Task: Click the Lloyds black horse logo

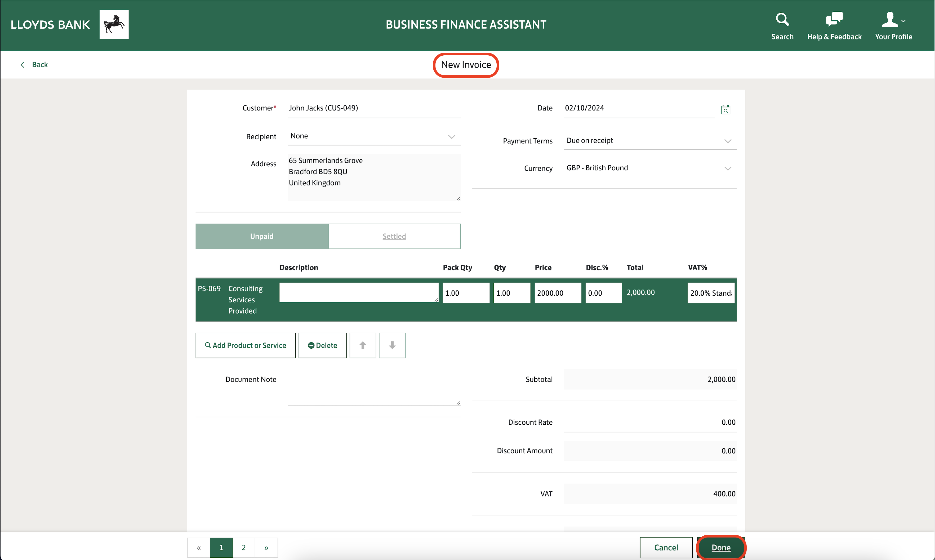Action: pos(114,25)
